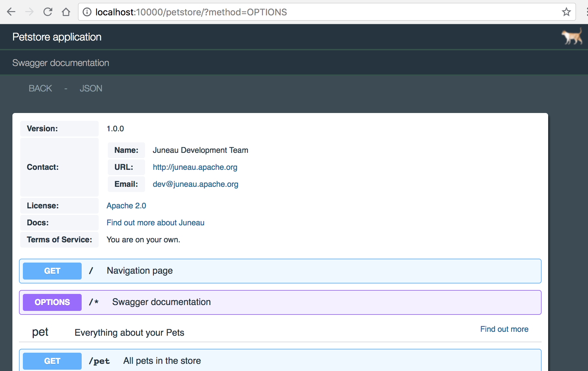Expand the OPTIONS Swagger documentation operation
The height and width of the screenshot is (371, 588).
(x=52, y=302)
